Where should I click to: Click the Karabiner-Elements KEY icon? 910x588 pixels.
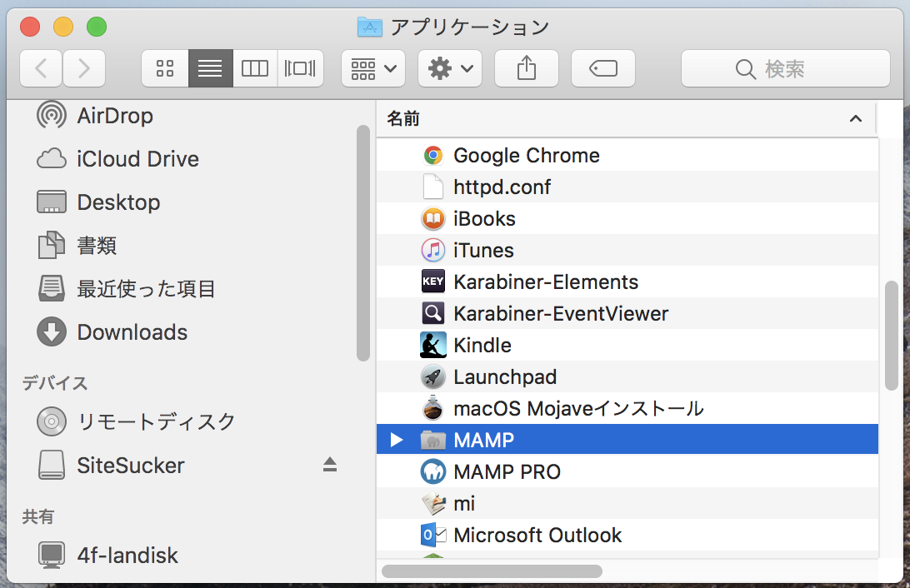click(x=432, y=282)
